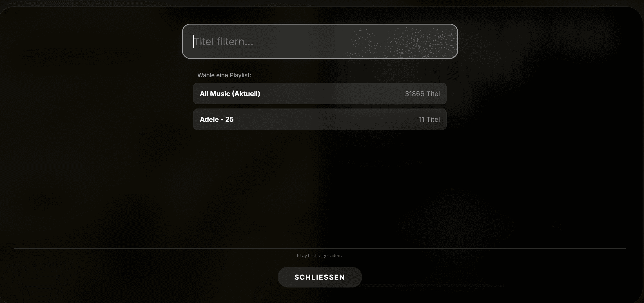
Task: Click the '11 Titel' track count
Action: pos(429,119)
